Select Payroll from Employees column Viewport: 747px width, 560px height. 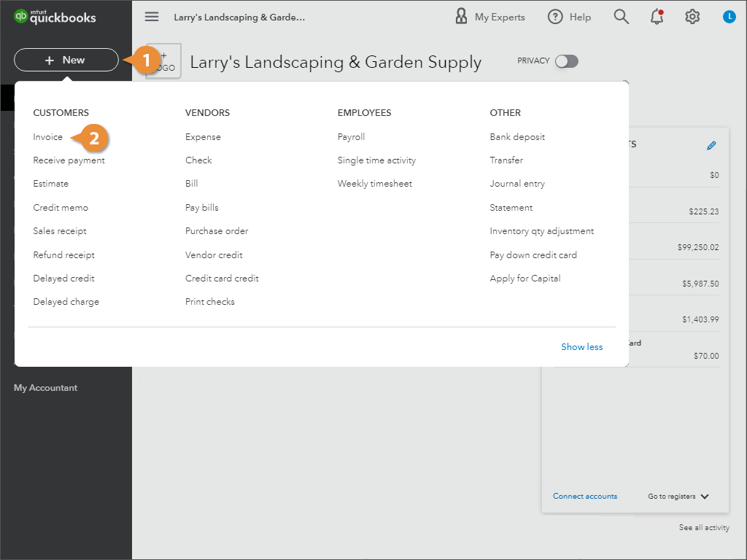pyautogui.click(x=351, y=136)
